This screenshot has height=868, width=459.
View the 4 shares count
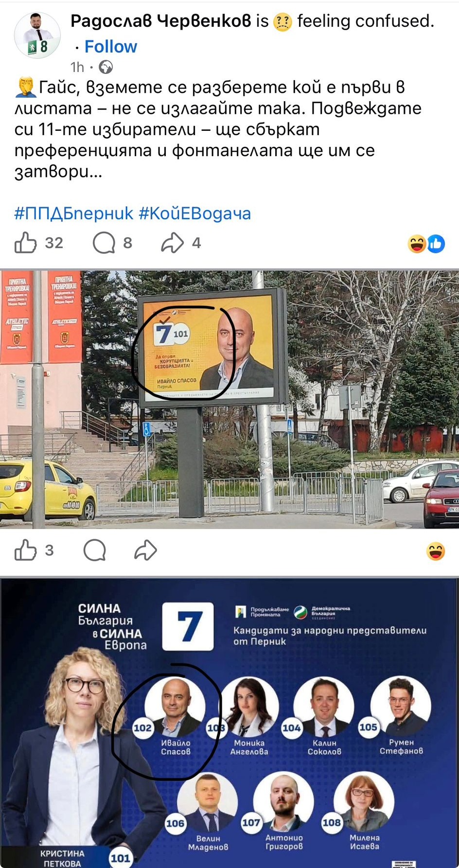(196, 243)
